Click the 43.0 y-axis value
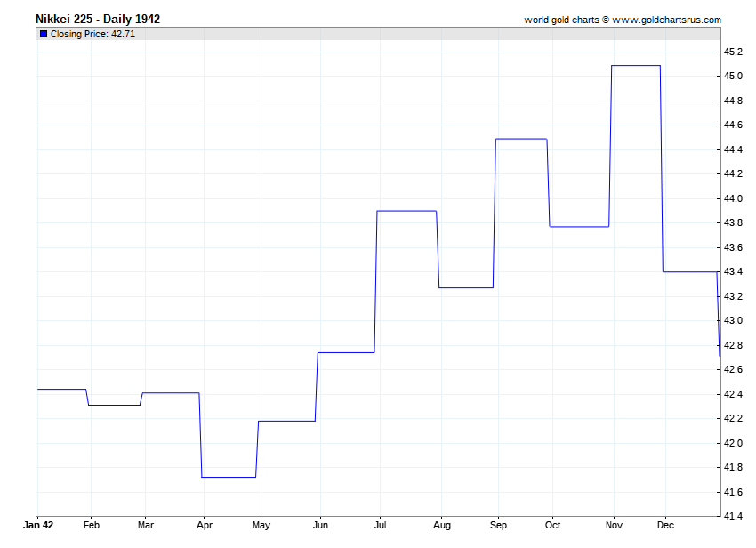Viewport: 756px width, 548px height. coord(733,321)
